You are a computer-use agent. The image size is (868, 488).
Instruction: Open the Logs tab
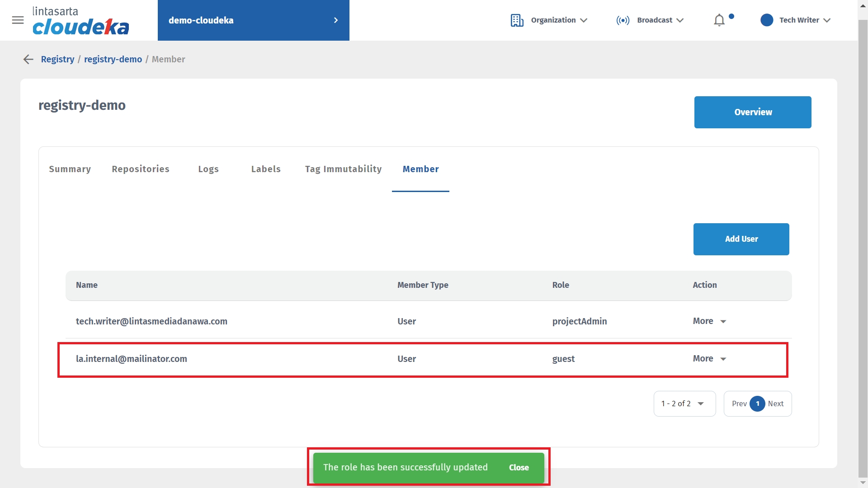click(208, 169)
